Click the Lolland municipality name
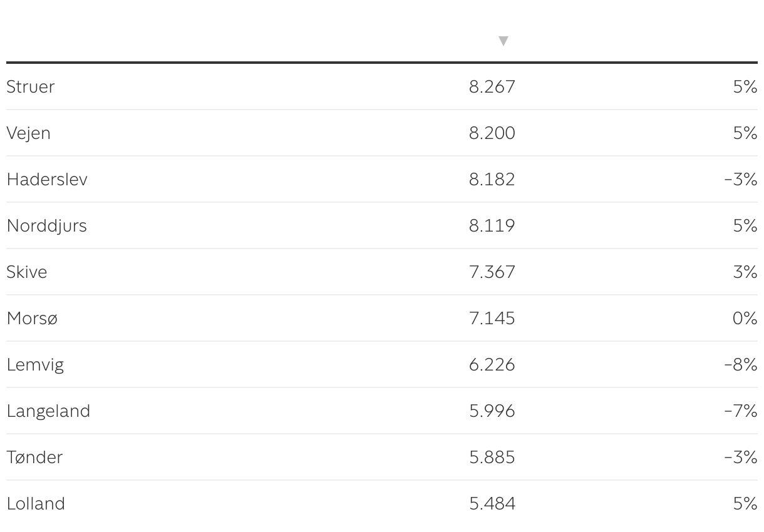 coord(36,504)
